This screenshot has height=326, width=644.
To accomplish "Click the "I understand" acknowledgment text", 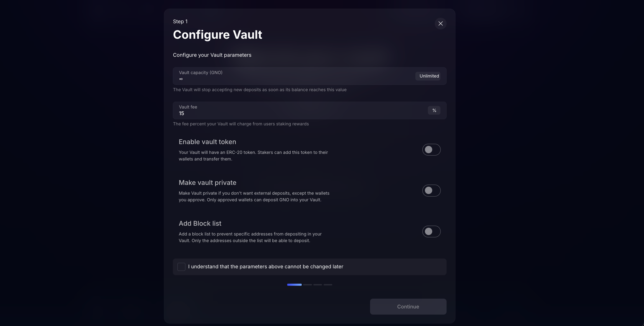I will click(x=266, y=267).
